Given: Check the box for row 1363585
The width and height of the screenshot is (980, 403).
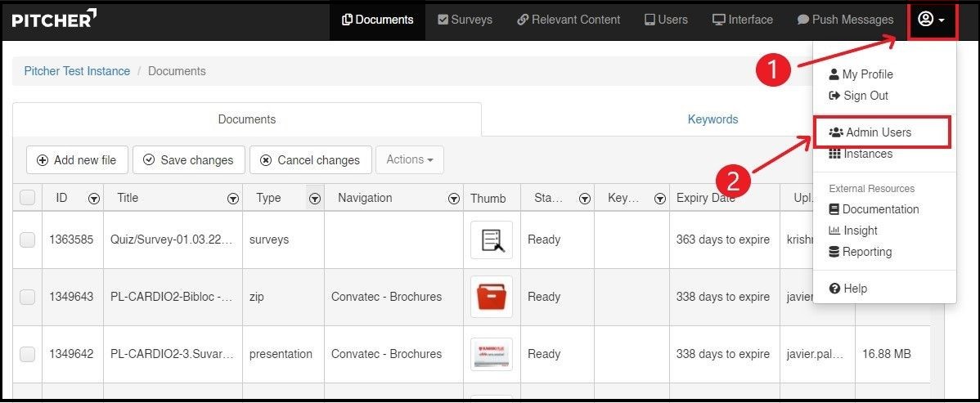Looking at the screenshot, I should click(27, 240).
